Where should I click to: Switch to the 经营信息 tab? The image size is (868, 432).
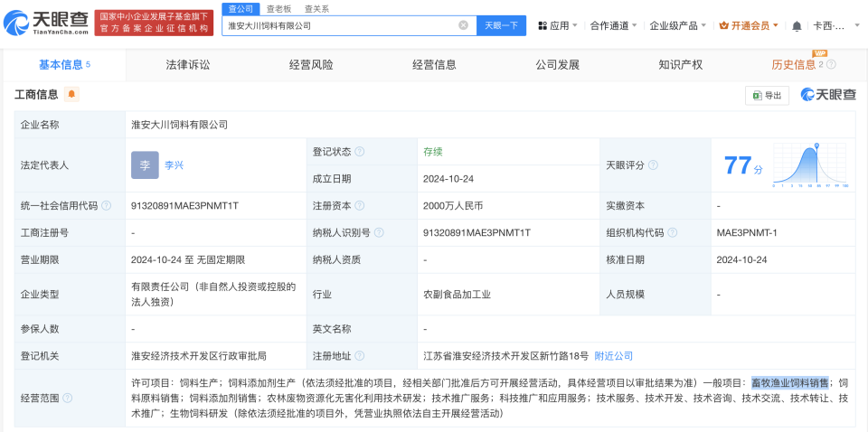(x=434, y=65)
